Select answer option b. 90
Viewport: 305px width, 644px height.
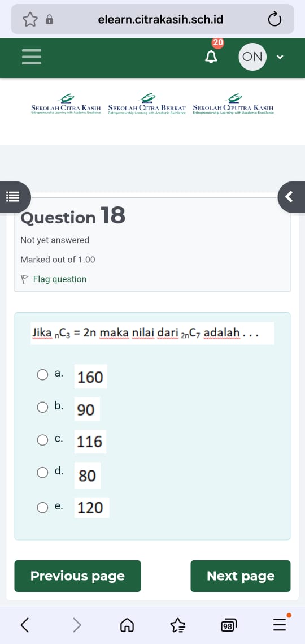pyautogui.click(x=43, y=407)
